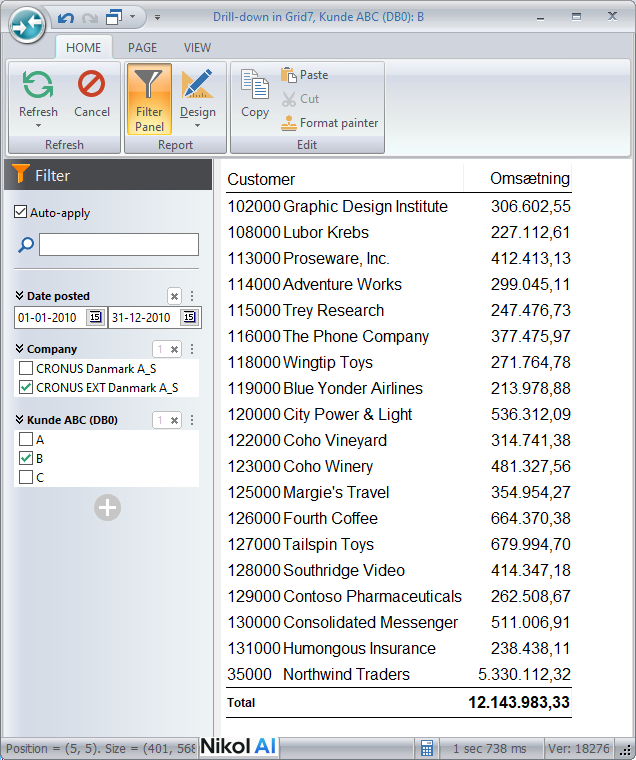Open the Date posted more options menu
636x760 pixels.
(x=192, y=296)
